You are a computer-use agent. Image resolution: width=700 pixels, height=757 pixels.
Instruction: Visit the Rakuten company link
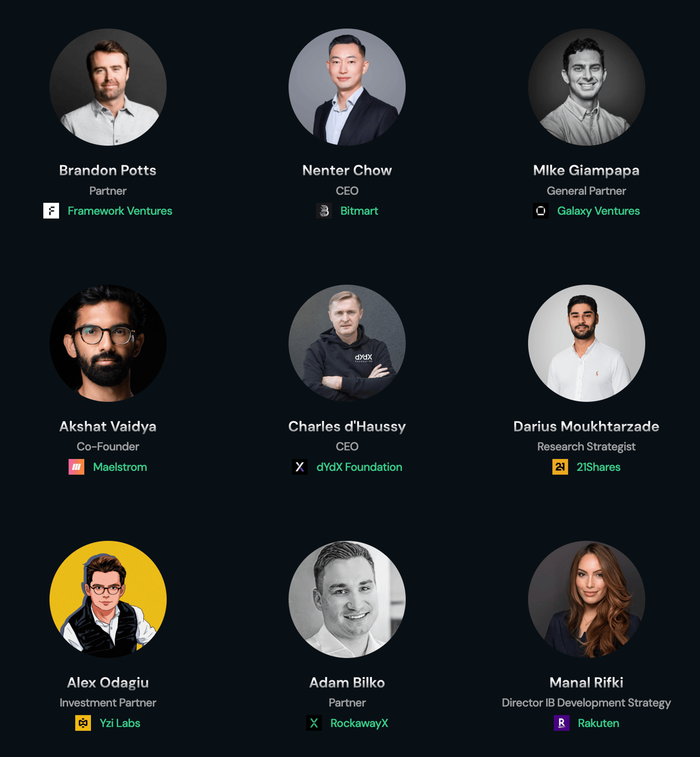click(598, 723)
